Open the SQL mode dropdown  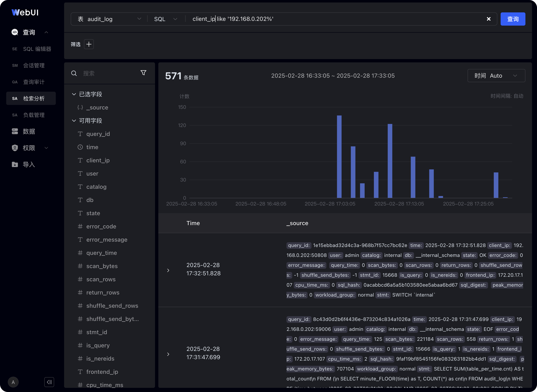pos(166,19)
